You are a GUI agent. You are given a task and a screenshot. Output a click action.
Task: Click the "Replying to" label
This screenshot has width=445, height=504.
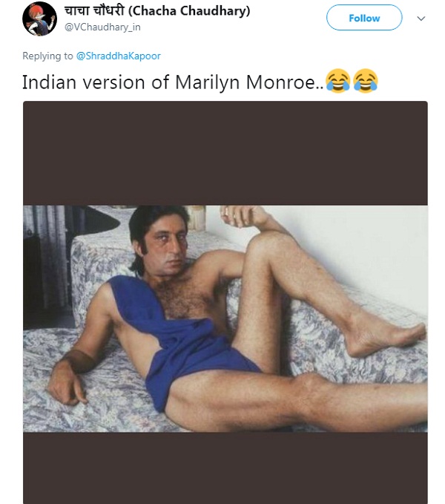(x=47, y=56)
